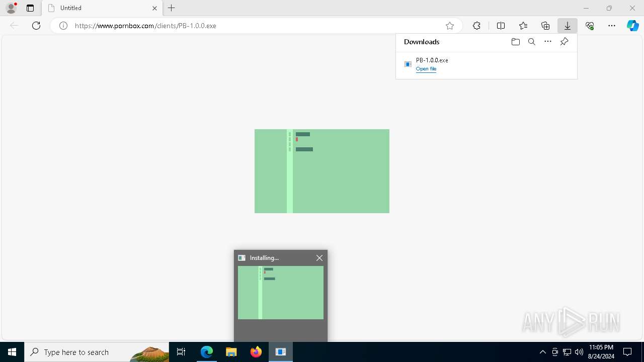644x362 pixels.
Task: Select the Installing... taskbar thumbnail preview
Action: (281, 293)
